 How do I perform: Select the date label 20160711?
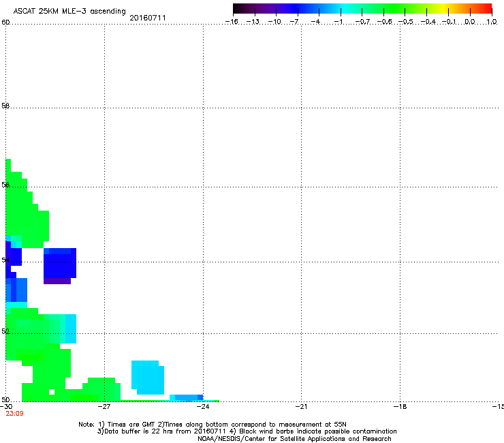[148, 18]
